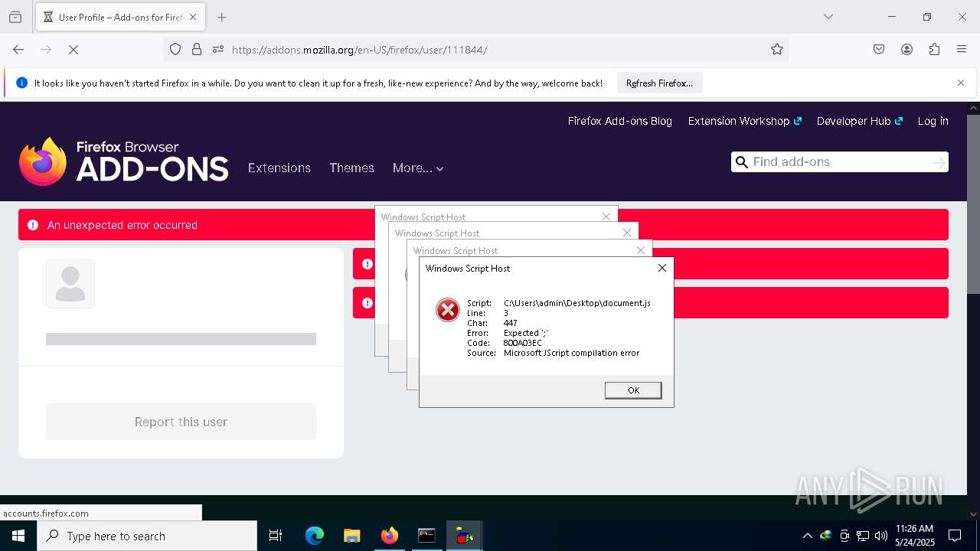
Task: Click the Report this user button
Action: [x=181, y=422]
